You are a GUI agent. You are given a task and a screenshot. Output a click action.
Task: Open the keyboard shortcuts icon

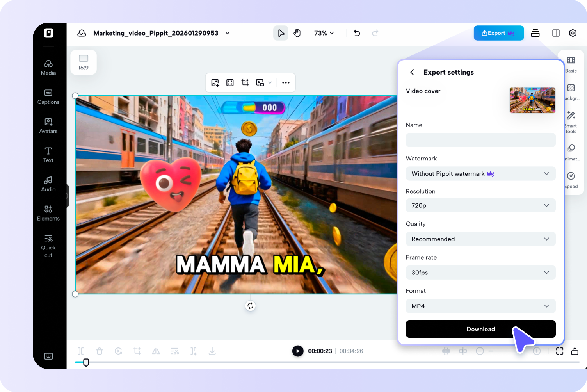click(48, 356)
